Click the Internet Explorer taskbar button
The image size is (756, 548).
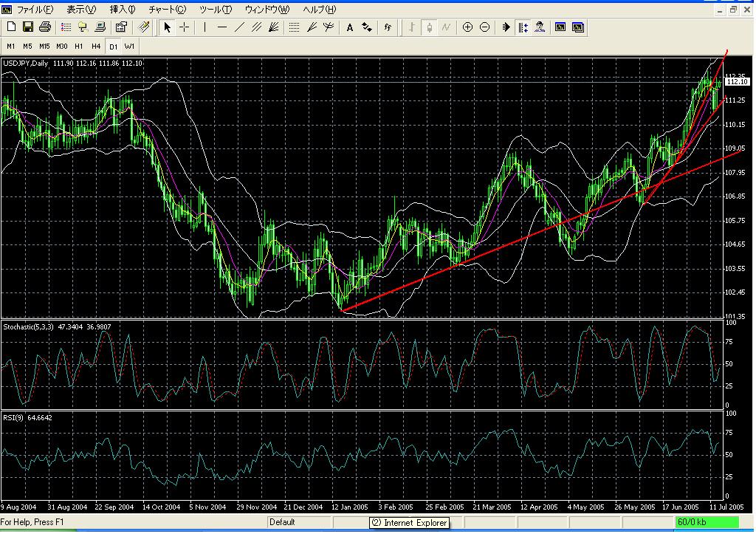pos(409,523)
